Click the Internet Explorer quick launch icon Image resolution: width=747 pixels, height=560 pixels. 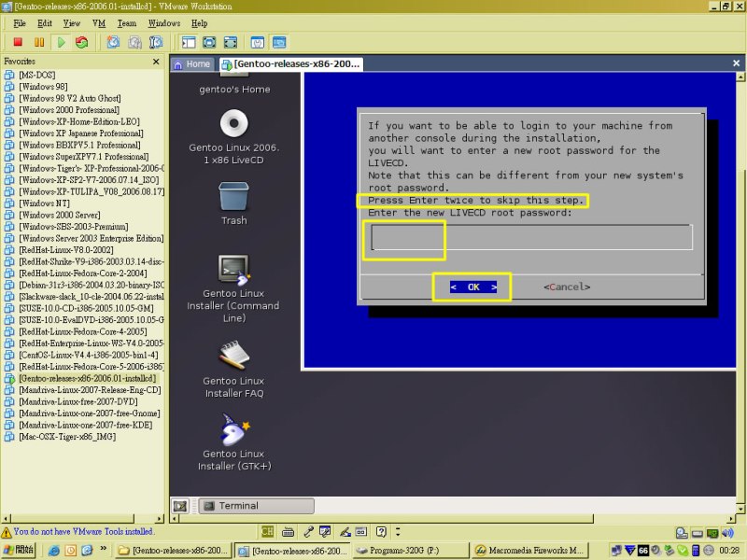54,551
